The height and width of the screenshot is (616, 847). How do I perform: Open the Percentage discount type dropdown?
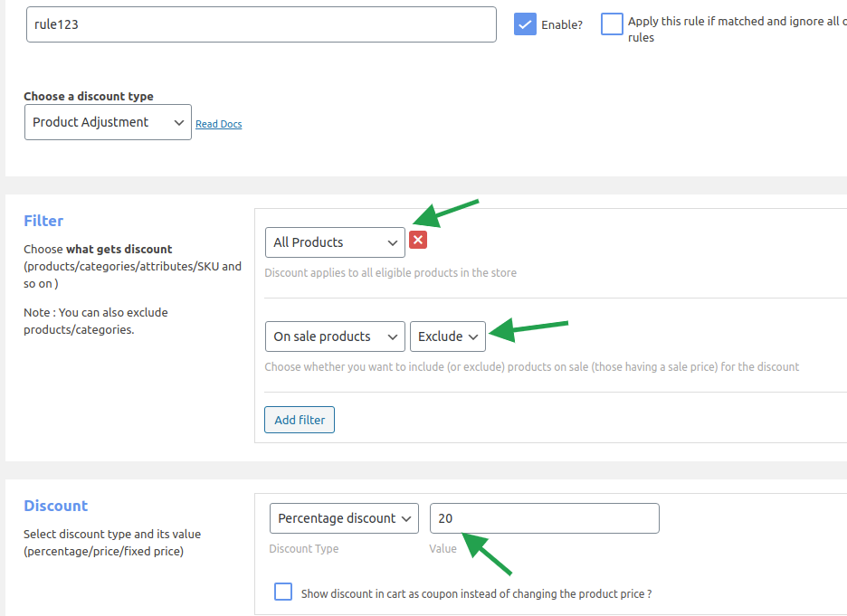[x=344, y=518]
